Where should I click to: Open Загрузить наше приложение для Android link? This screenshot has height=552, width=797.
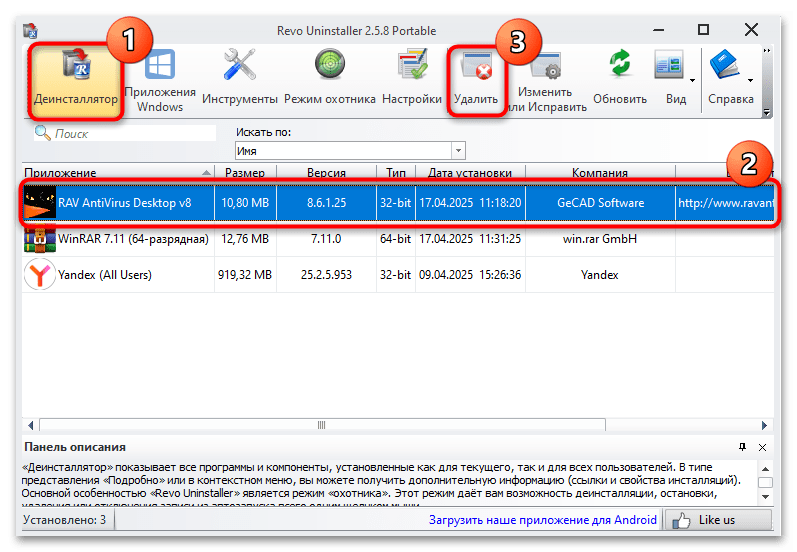click(542, 519)
